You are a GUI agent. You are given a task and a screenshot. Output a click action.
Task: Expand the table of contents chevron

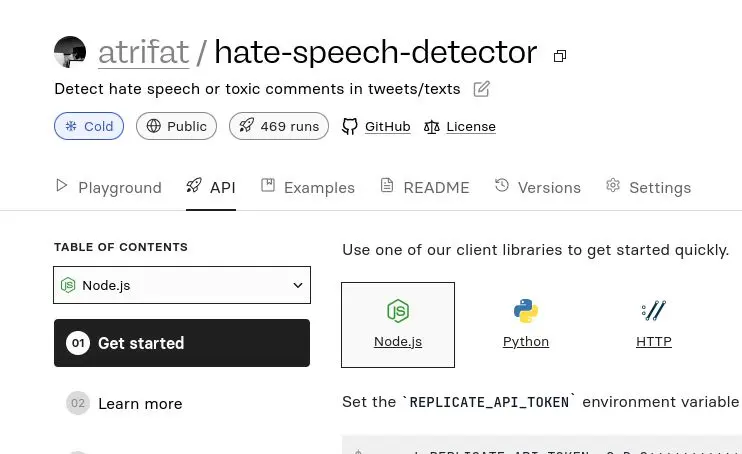pyautogui.click(x=297, y=286)
